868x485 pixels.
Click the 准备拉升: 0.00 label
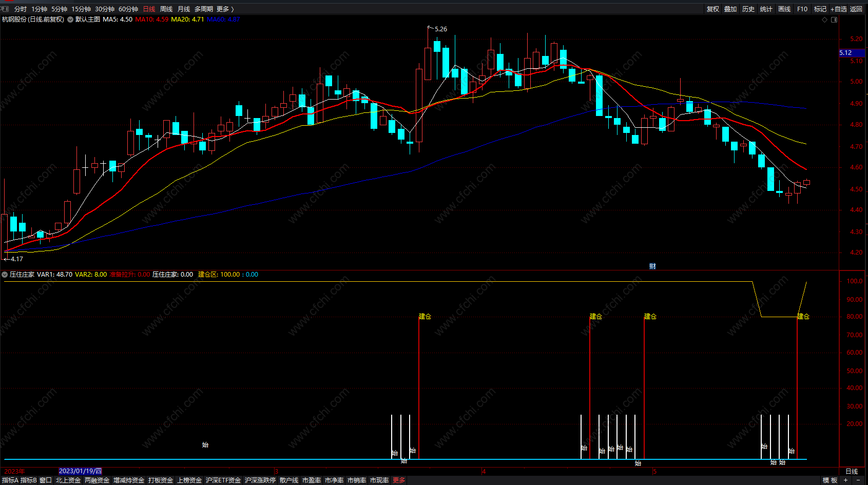[130, 275]
